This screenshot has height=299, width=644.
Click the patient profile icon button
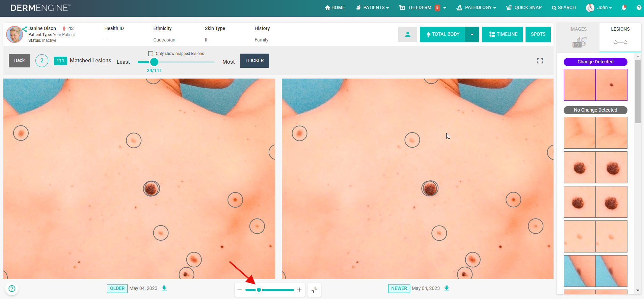click(x=408, y=34)
